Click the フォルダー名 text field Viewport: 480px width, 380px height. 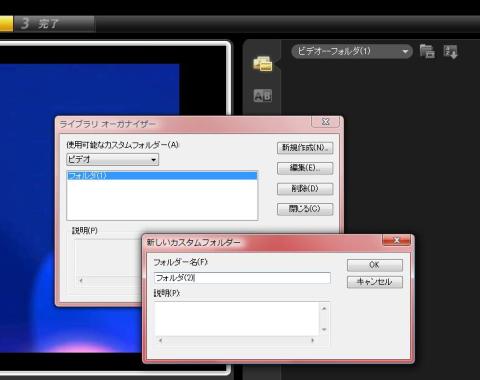(242, 278)
